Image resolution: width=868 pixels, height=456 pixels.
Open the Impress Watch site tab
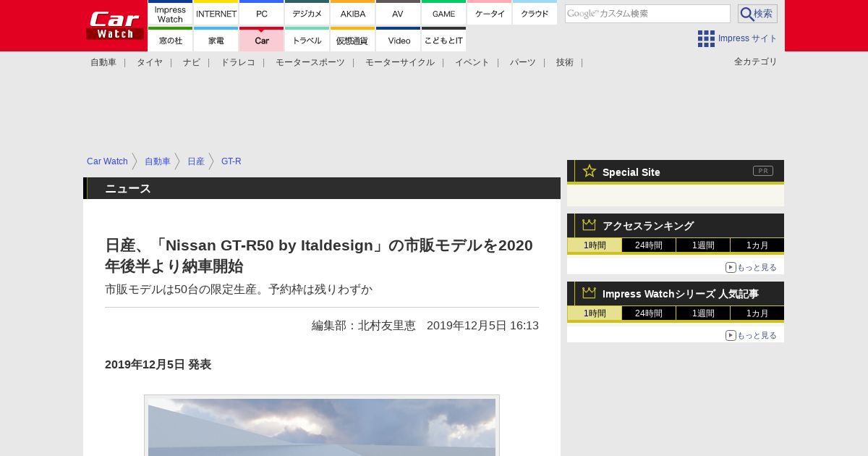(170, 12)
